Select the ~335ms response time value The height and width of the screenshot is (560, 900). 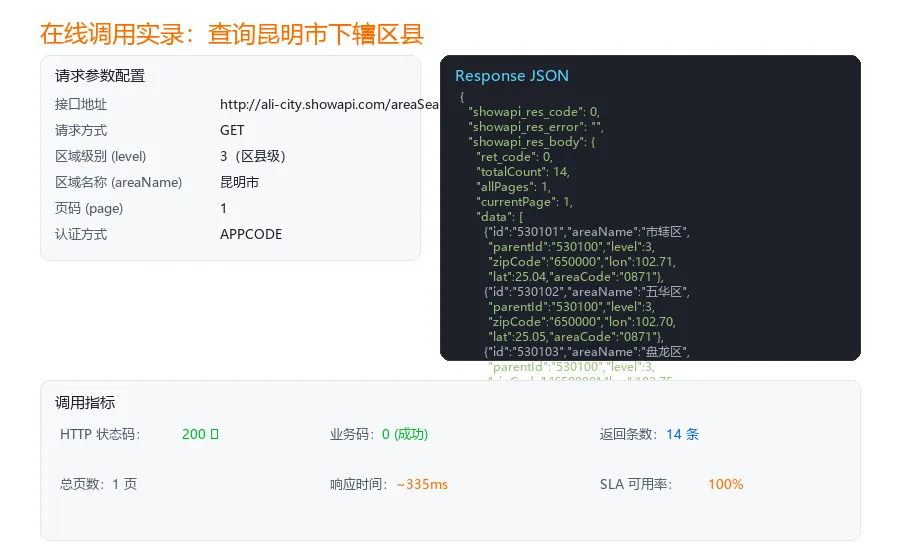422,484
